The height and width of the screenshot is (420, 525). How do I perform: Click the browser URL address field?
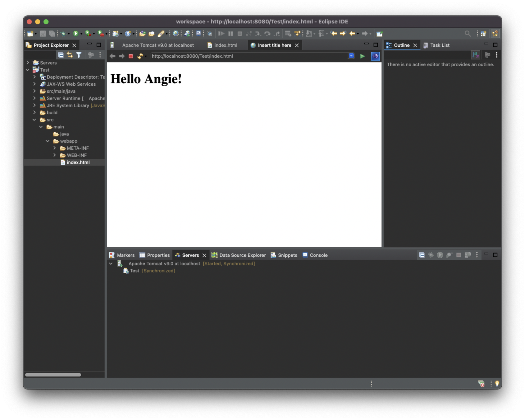[248, 56]
